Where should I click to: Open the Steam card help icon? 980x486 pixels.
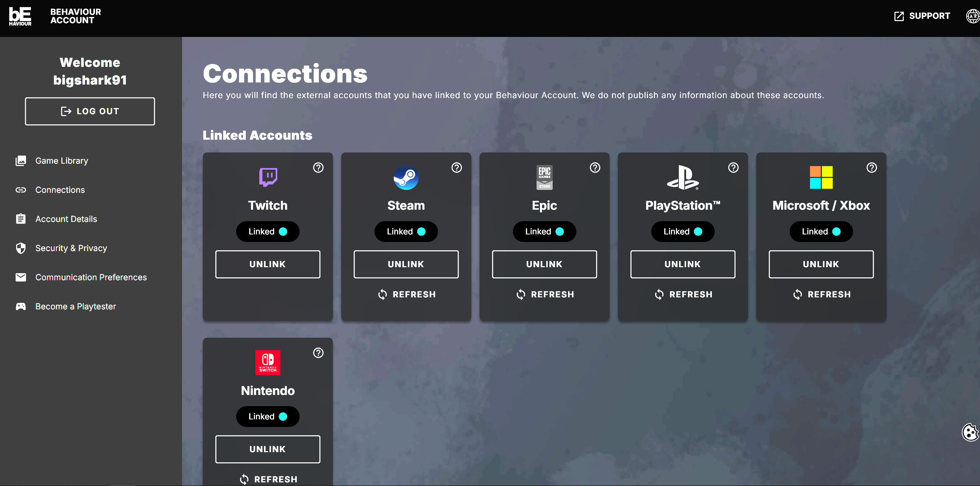pyautogui.click(x=456, y=168)
